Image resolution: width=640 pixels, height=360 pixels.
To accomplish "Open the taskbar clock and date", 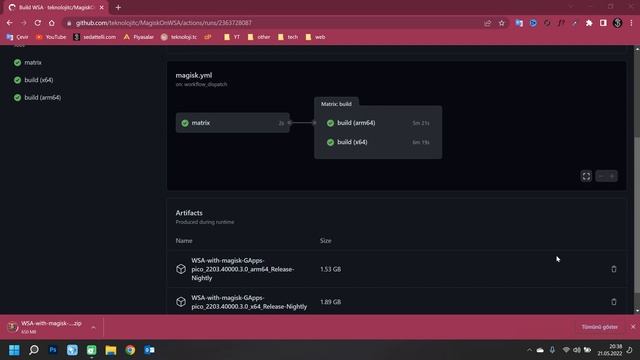I will tap(610, 350).
